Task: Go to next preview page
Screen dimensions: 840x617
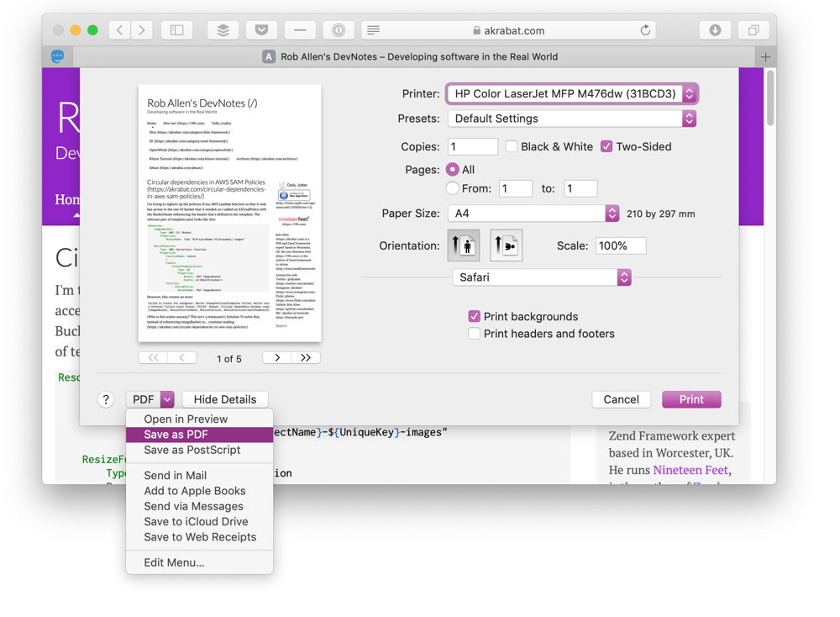Action: (277, 357)
